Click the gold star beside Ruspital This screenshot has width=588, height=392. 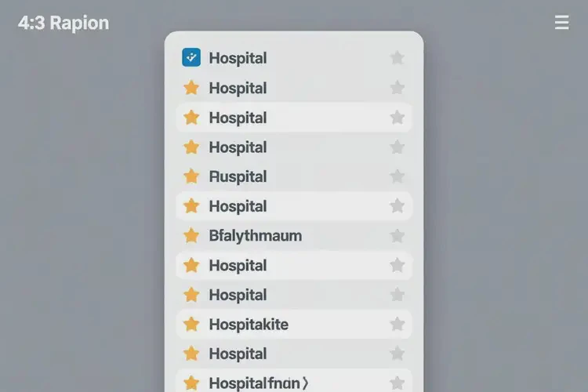coord(191,176)
